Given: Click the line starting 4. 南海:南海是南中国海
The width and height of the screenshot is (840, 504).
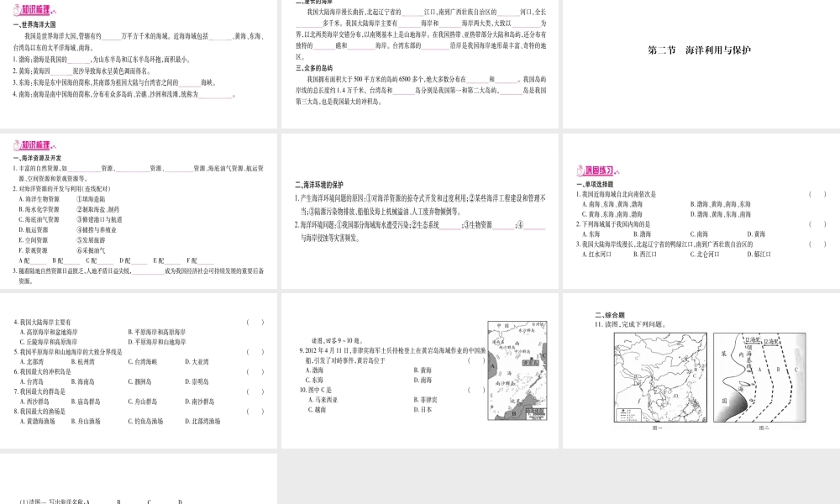Looking at the screenshot, I should 124,95.
